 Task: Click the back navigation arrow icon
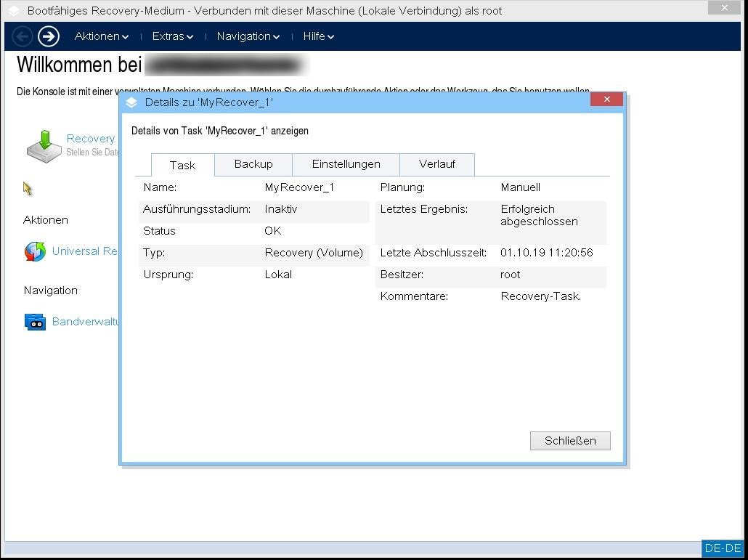(x=23, y=36)
